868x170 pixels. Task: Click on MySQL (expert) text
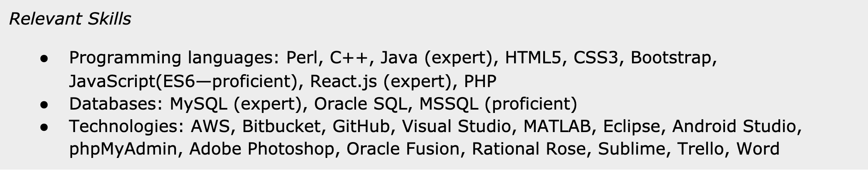pos(236,104)
